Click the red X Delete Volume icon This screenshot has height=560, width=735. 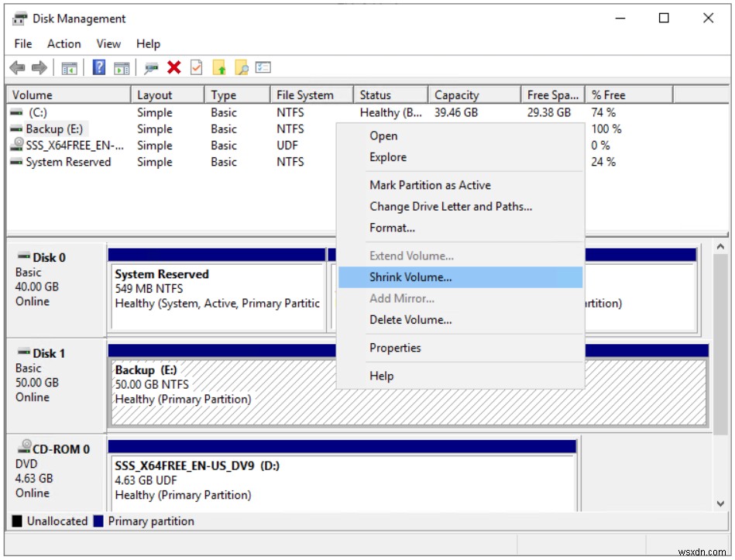pyautogui.click(x=173, y=67)
